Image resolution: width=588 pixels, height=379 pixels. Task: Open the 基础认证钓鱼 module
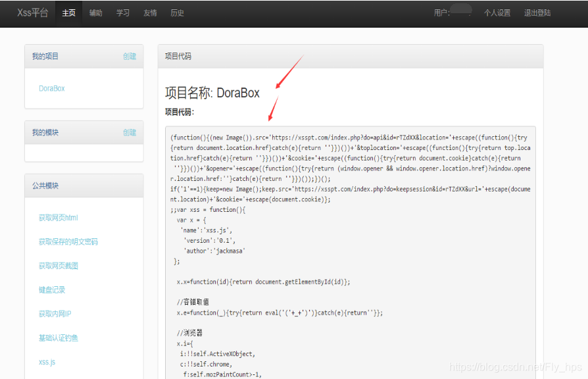58,338
